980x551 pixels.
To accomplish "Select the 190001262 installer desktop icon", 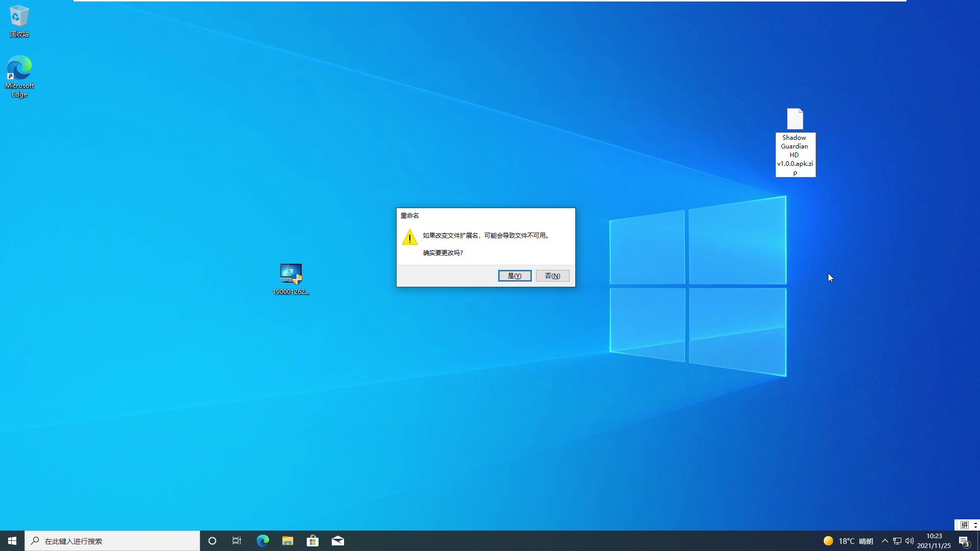I will coord(291,279).
